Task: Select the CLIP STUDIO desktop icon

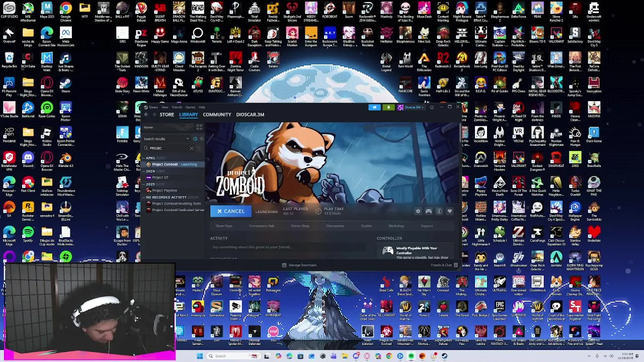Action: (x=9, y=11)
